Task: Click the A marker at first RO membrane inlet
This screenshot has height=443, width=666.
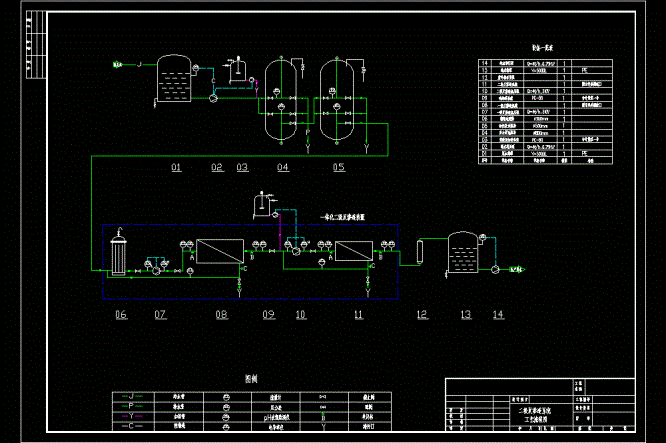Action: click(192, 257)
